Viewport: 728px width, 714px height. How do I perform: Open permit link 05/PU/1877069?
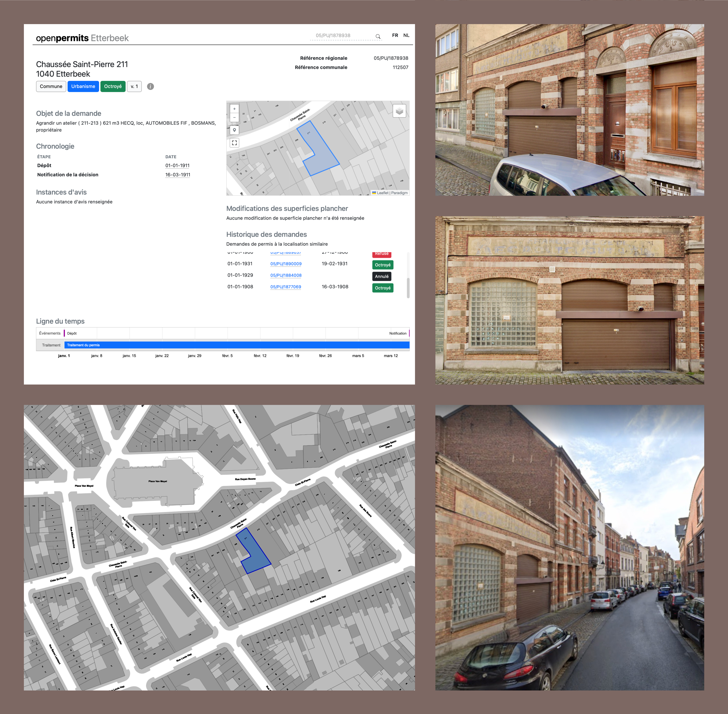click(x=286, y=287)
